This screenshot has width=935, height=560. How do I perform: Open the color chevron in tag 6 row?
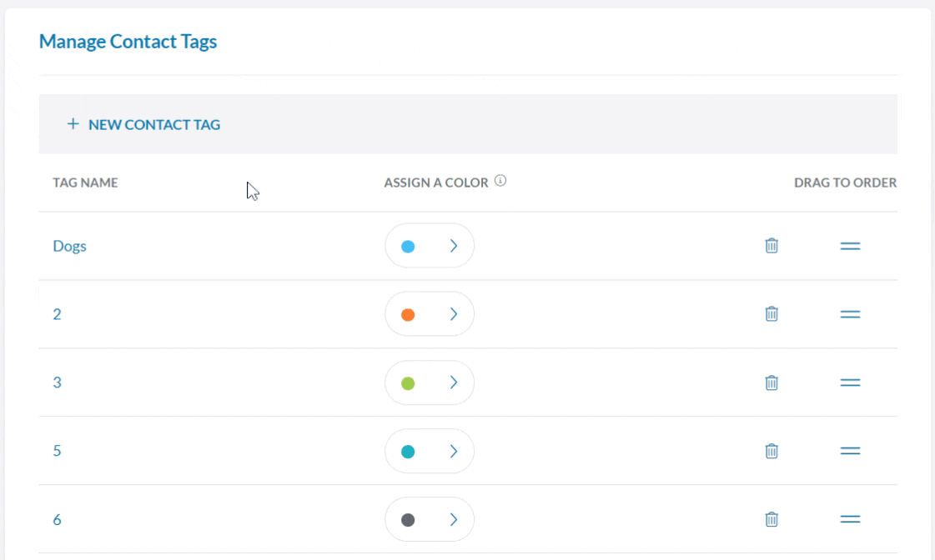454,519
